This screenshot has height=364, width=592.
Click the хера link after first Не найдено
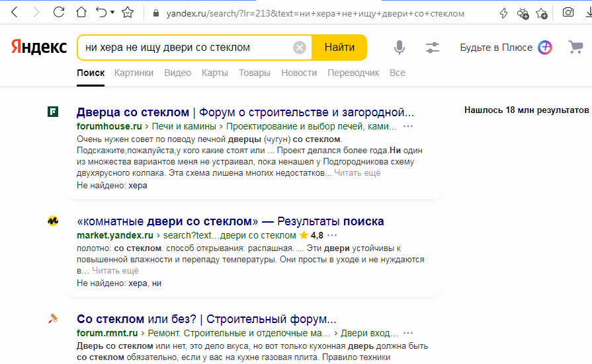(138, 186)
